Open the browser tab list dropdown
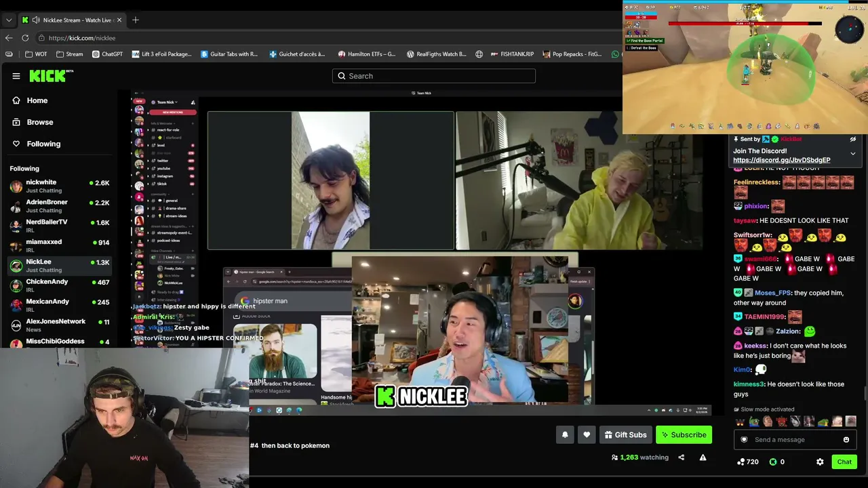868x488 pixels. click(x=9, y=20)
